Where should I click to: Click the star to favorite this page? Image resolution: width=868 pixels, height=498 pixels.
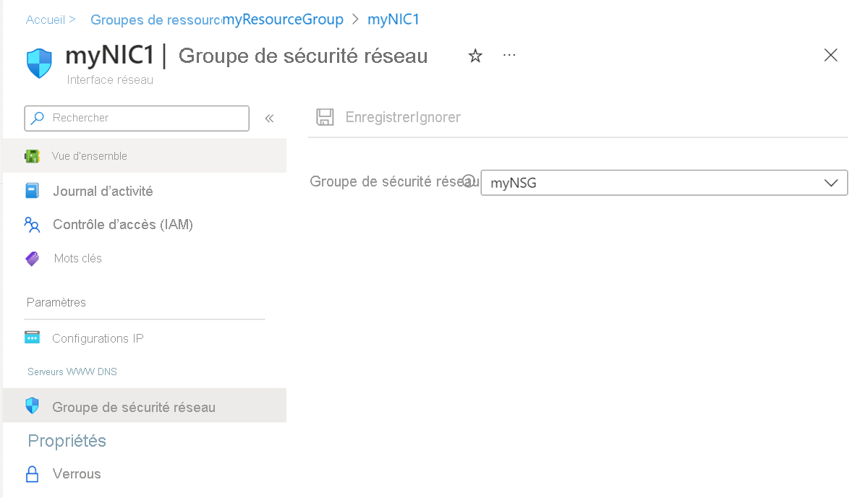click(x=475, y=55)
